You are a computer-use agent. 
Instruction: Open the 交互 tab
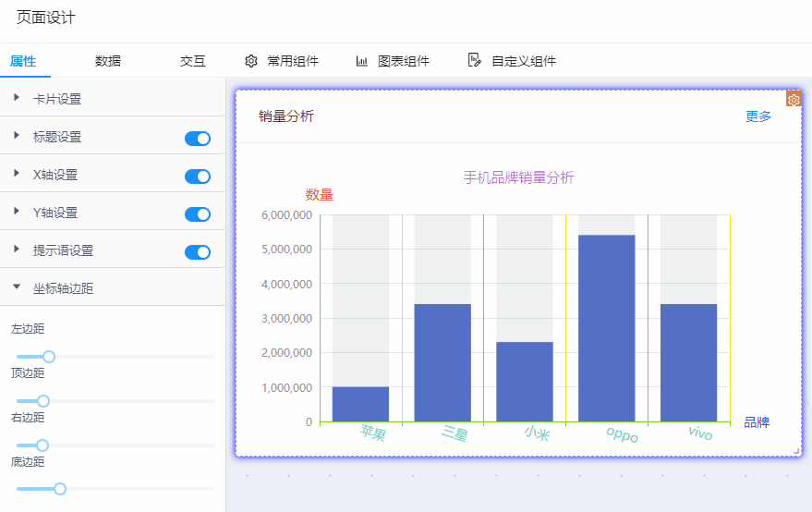coord(193,61)
